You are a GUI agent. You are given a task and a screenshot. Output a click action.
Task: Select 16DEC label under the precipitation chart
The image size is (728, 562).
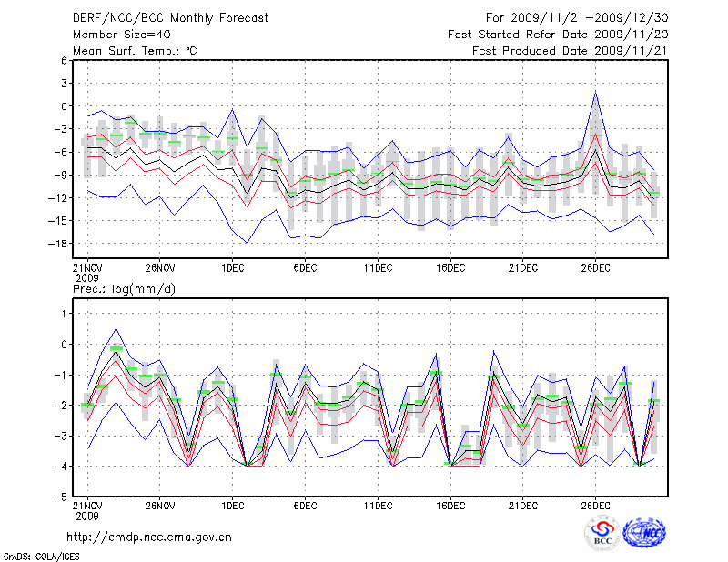point(450,505)
